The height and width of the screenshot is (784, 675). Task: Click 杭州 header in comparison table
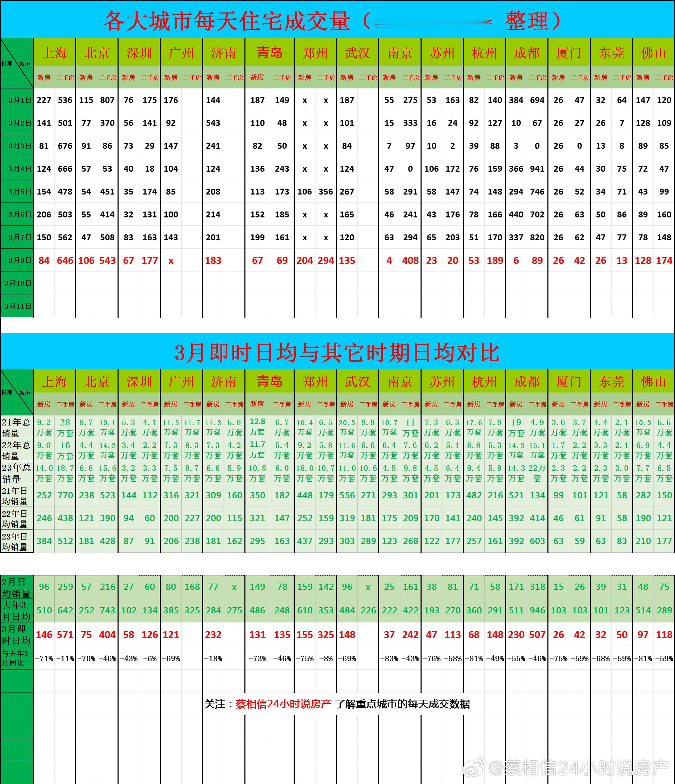click(x=484, y=381)
